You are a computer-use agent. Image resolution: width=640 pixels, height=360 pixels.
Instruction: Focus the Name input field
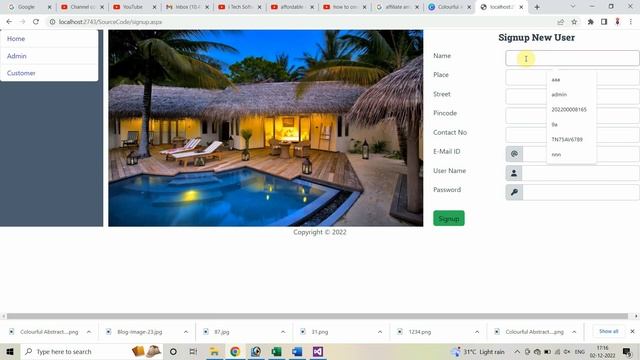click(x=572, y=58)
